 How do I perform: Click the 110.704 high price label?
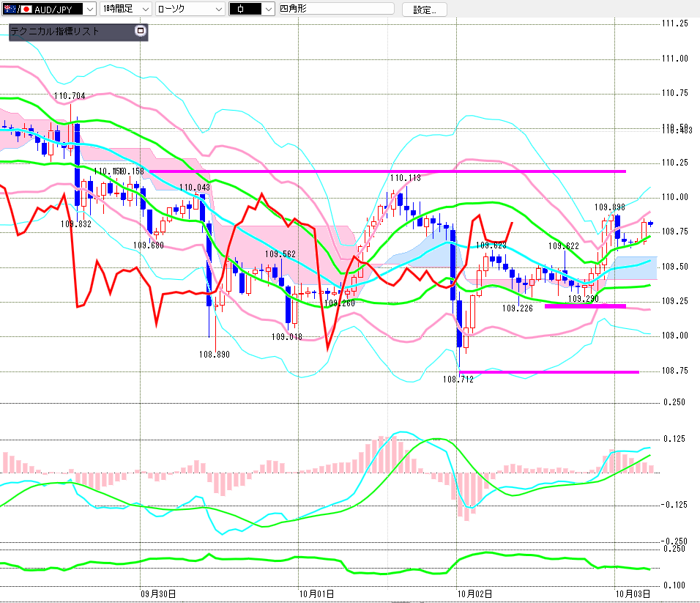70,95
